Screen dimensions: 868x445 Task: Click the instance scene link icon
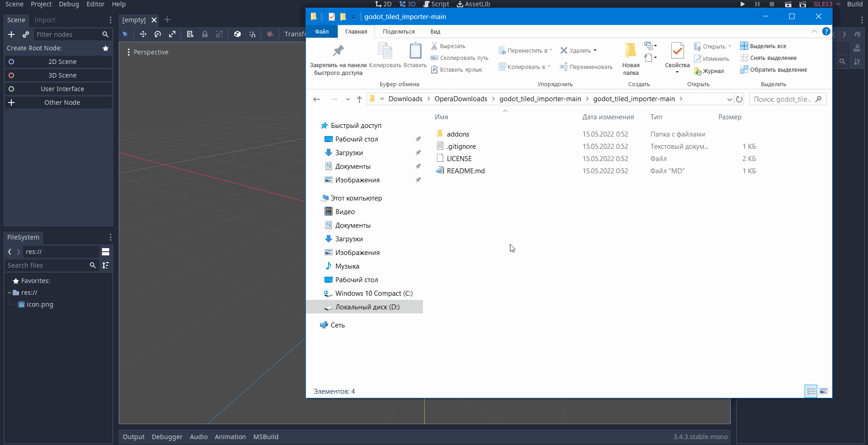pyautogui.click(x=26, y=34)
